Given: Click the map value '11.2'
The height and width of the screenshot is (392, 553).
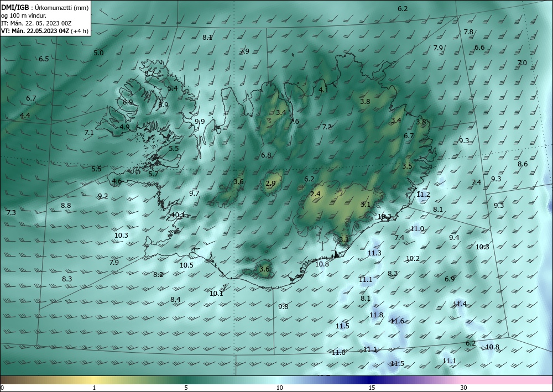Looking at the screenshot, I should point(423,194).
